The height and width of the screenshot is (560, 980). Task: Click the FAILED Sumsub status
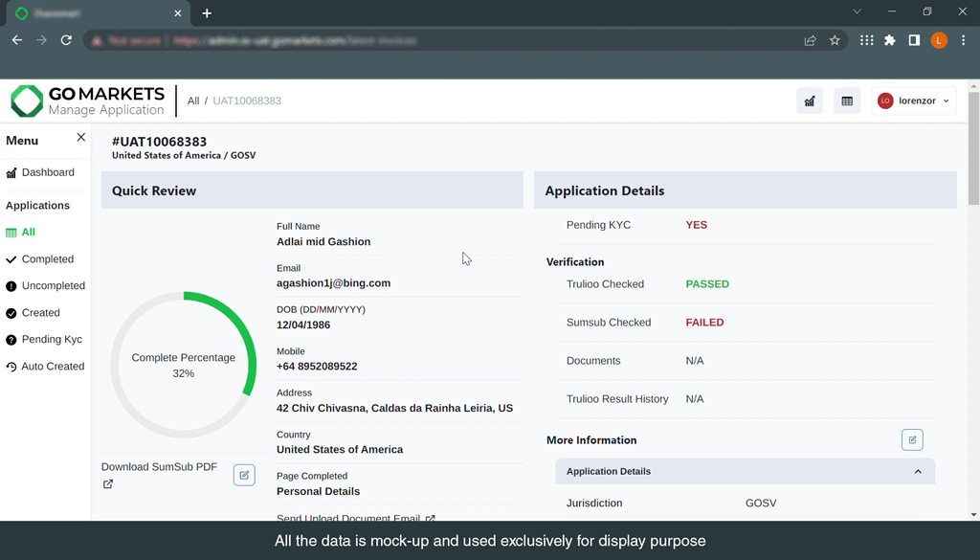click(704, 323)
